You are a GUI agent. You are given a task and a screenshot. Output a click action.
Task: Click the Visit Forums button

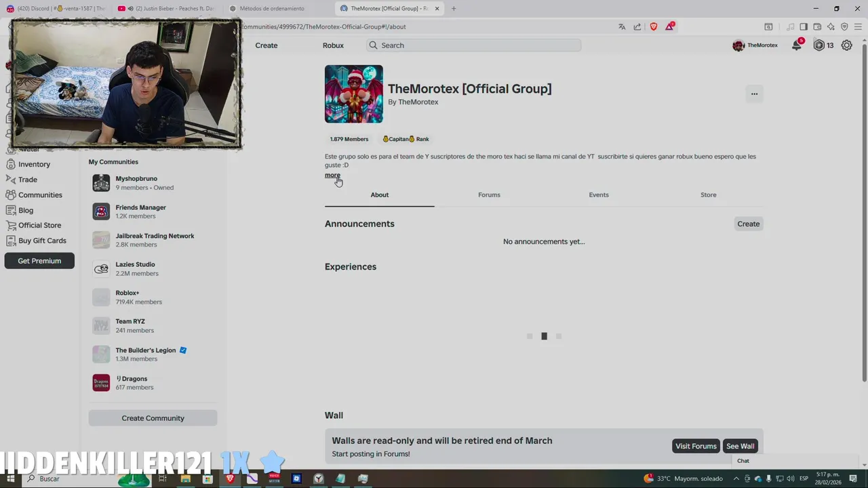click(696, 446)
